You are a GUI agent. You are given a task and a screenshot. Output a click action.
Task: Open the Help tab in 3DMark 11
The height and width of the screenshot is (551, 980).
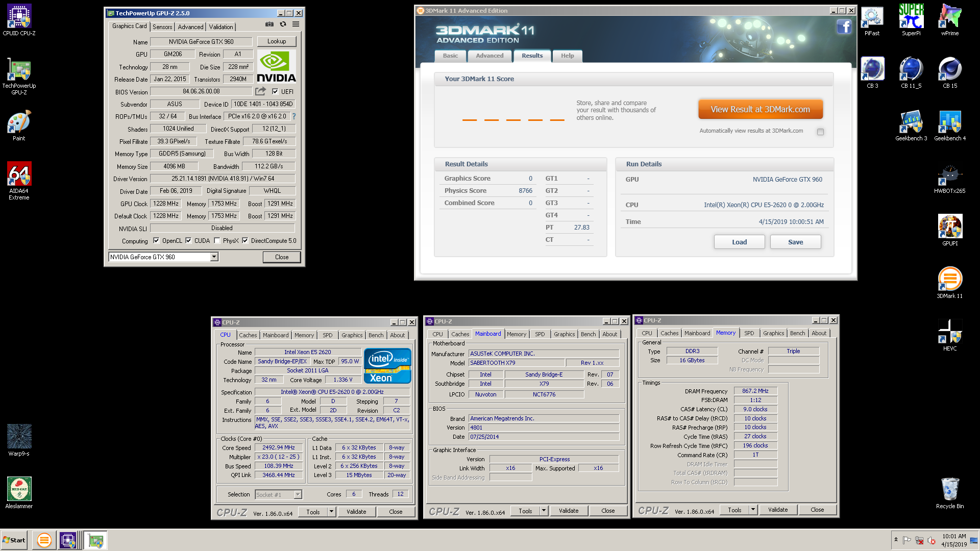click(x=568, y=56)
